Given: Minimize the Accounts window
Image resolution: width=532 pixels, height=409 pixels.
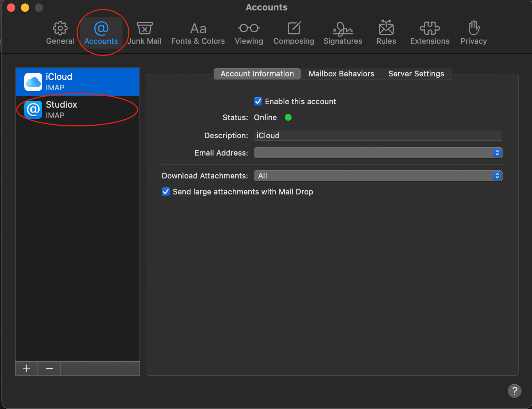Looking at the screenshot, I should click(x=25, y=8).
